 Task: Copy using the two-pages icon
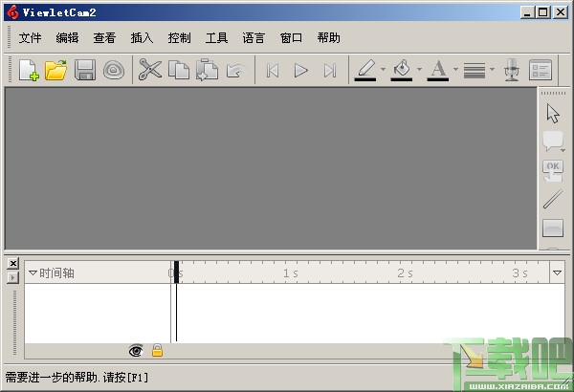tap(179, 70)
